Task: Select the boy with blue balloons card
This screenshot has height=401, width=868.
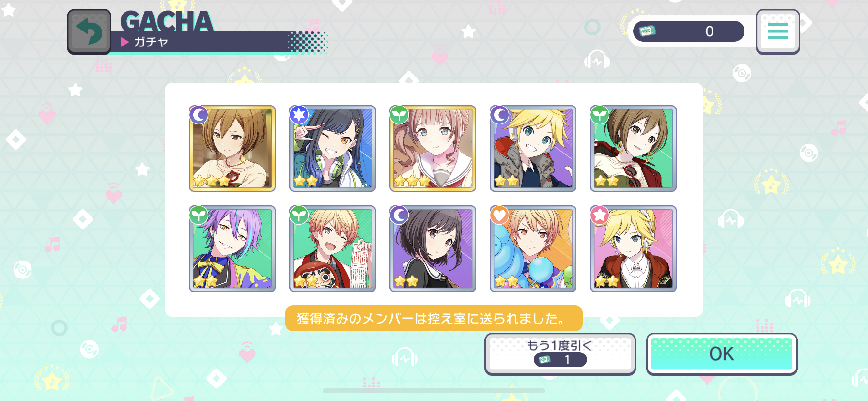Action: click(x=533, y=248)
